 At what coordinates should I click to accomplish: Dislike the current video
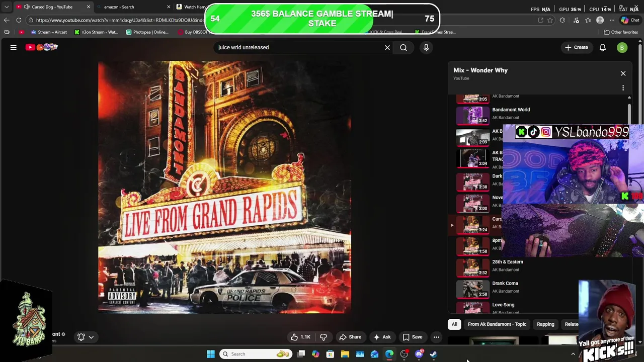(x=324, y=337)
